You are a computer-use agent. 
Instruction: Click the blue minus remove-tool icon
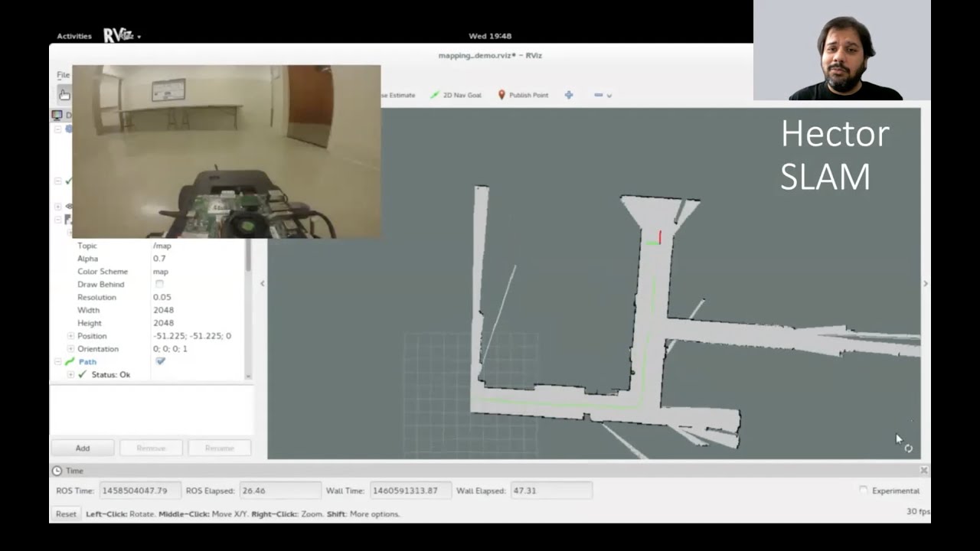point(598,95)
